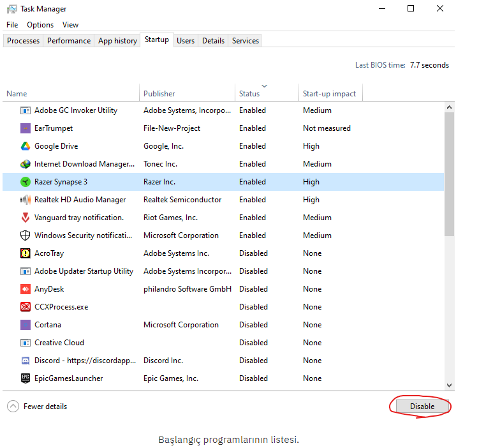This screenshot has width=486, height=448.
Task: Switch to the Users tab
Action: click(x=186, y=41)
